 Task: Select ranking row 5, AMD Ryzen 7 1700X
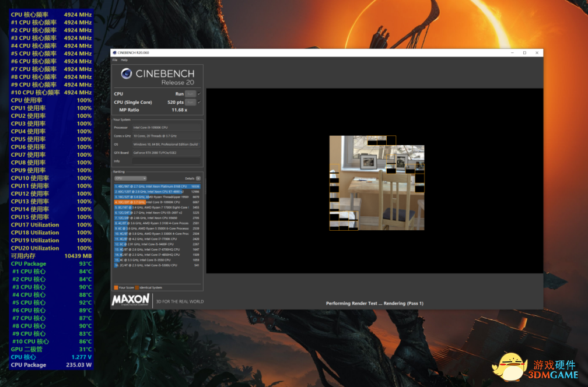157,207
